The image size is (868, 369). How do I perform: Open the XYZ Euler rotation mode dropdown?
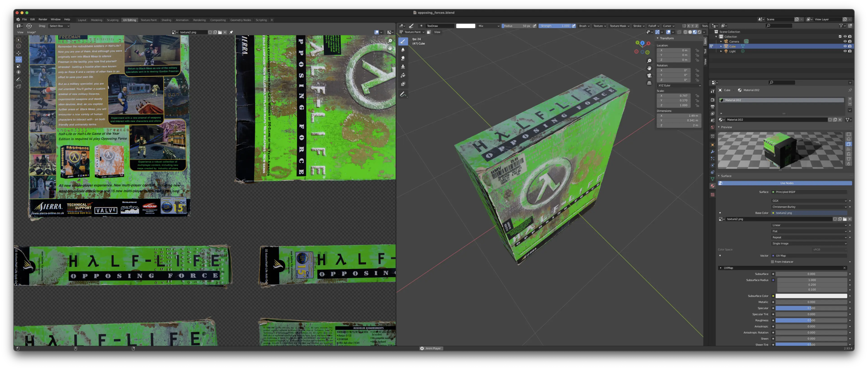[678, 86]
